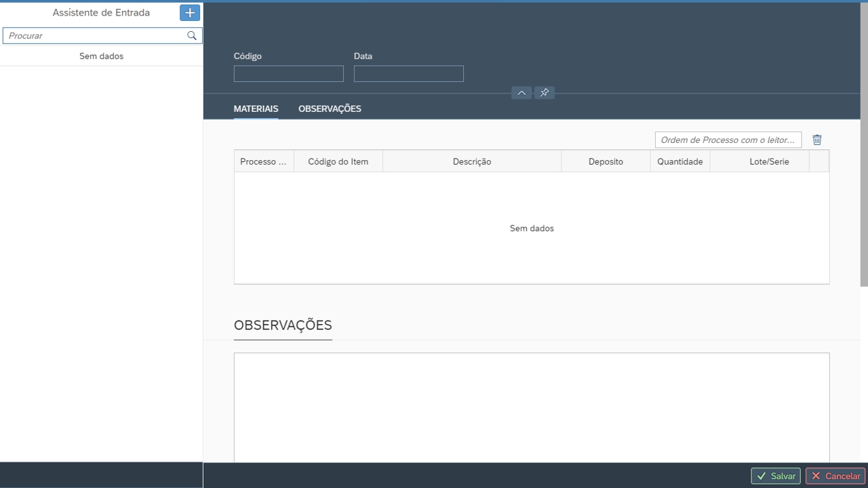Click the Data input field

tap(409, 74)
